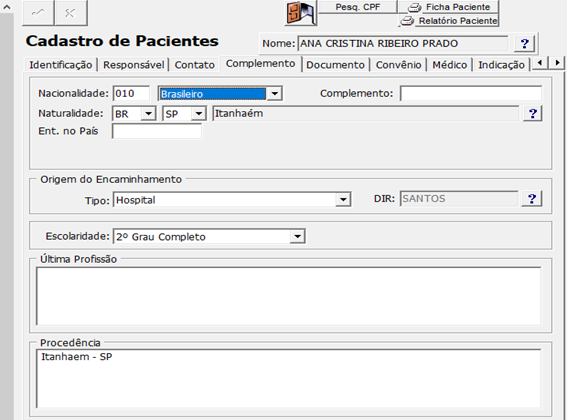Click printer icon for Ficha Paciente
Screen dimensions: 567x420
[414, 7]
